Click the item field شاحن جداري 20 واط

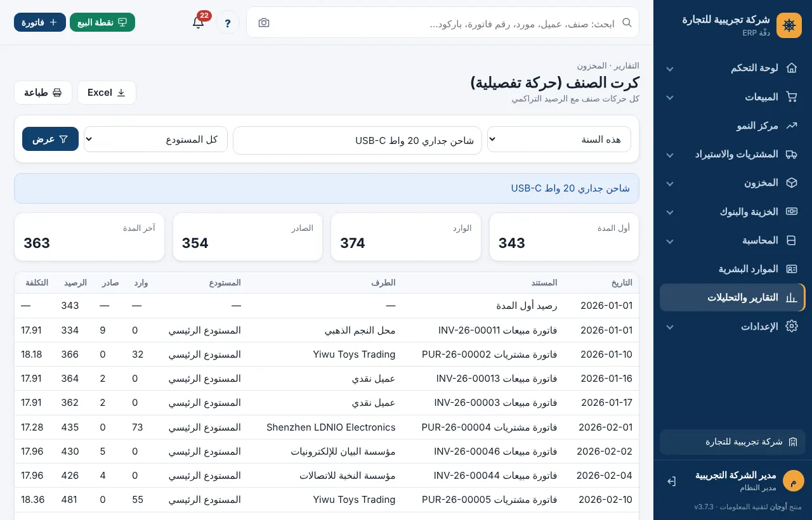tap(357, 140)
